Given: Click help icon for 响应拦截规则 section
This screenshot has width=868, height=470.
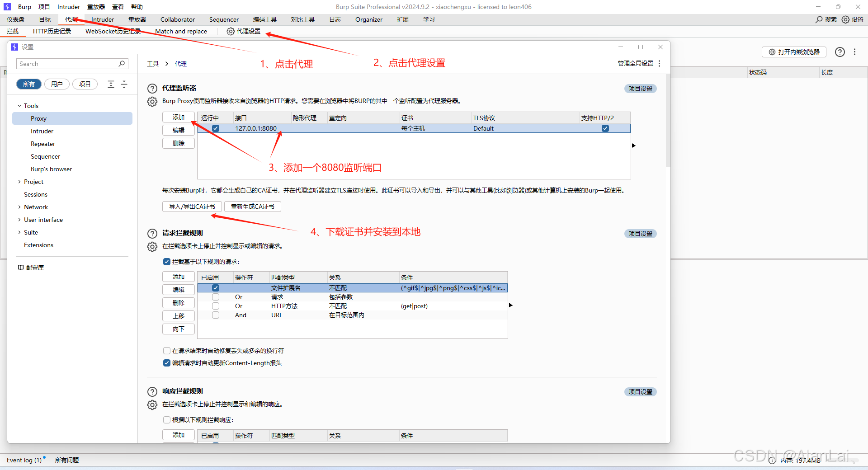Looking at the screenshot, I should pos(152,392).
